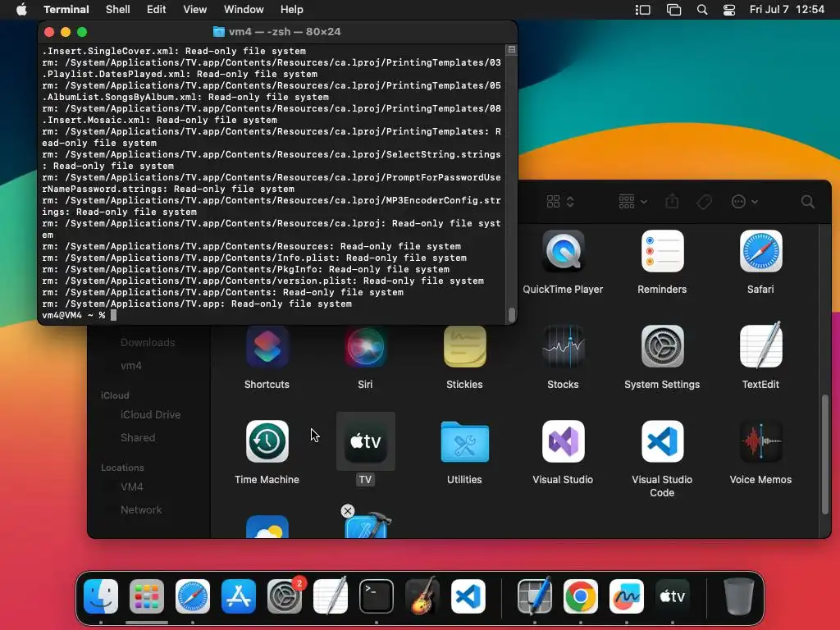The height and width of the screenshot is (630, 840).
Task: Open the Trash in the Dock
Action: tap(739, 596)
